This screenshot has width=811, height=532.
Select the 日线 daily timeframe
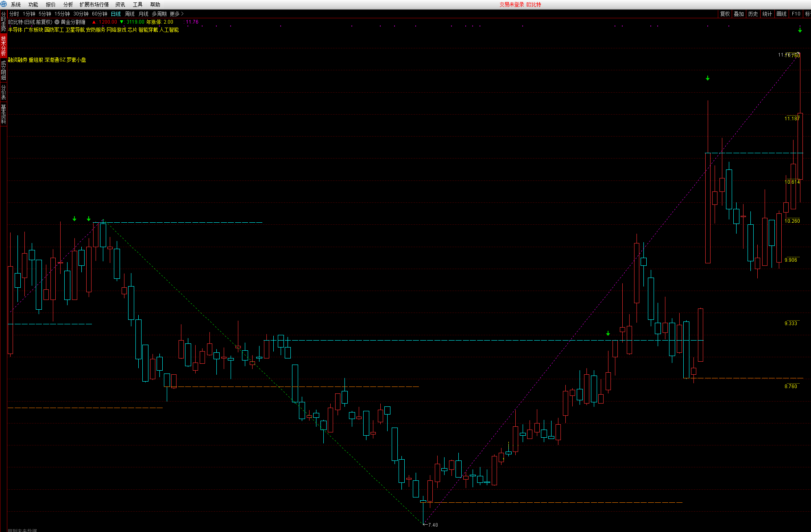coord(116,14)
